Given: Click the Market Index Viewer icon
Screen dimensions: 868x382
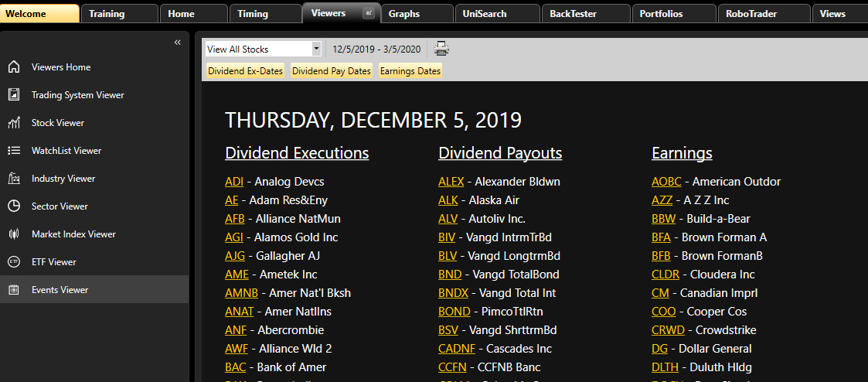Looking at the screenshot, I should coord(14,234).
